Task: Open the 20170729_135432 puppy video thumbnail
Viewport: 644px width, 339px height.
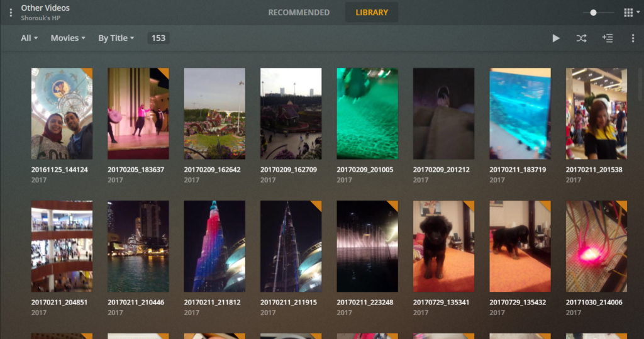Action: [520, 246]
